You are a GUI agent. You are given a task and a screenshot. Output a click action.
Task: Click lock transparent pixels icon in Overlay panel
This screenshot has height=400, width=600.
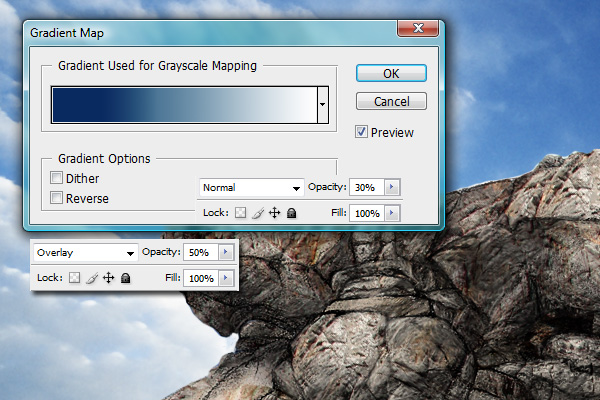point(75,278)
